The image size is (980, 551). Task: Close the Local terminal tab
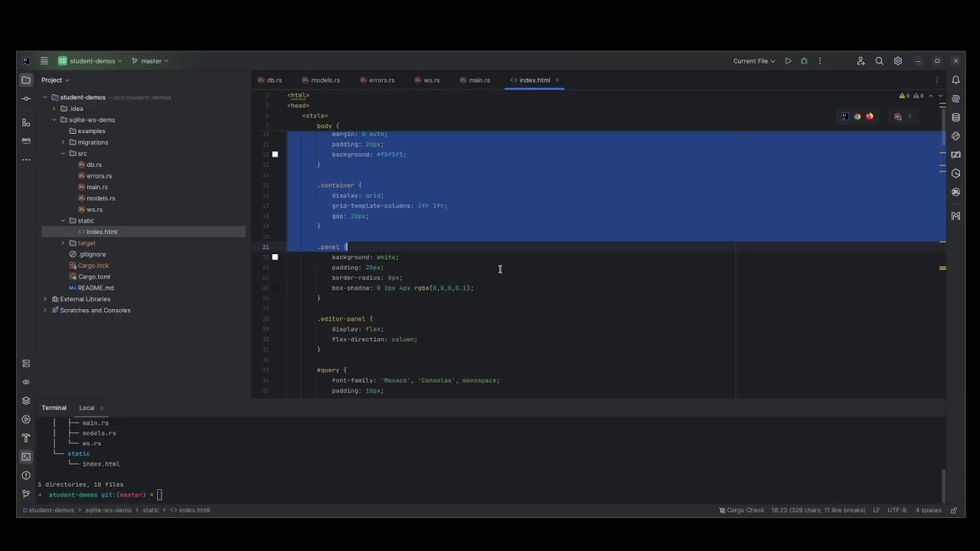coord(101,408)
